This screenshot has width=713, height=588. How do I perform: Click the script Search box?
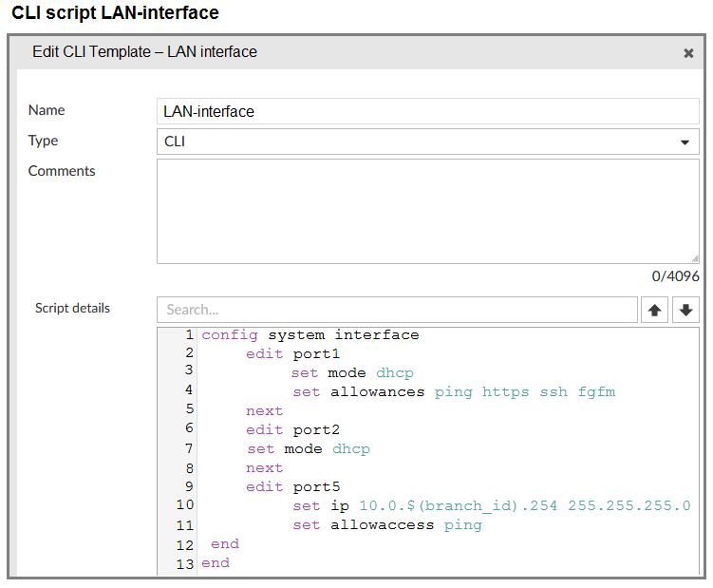(397, 310)
